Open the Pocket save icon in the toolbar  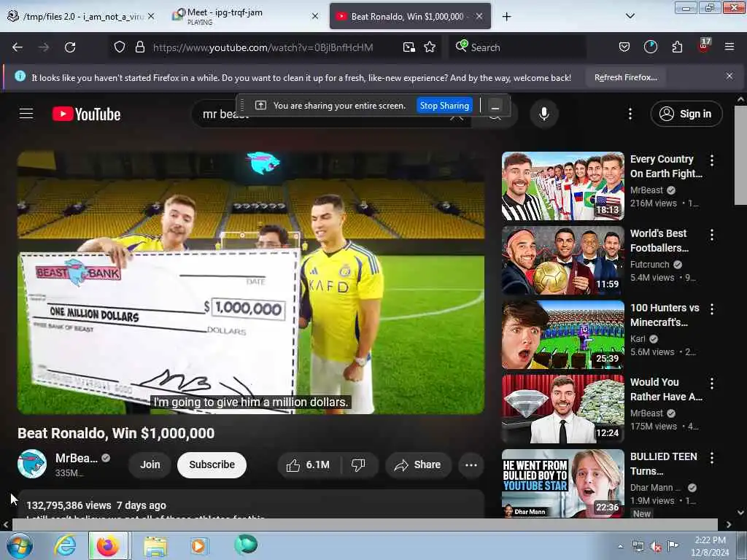click(x=624, y=47)
